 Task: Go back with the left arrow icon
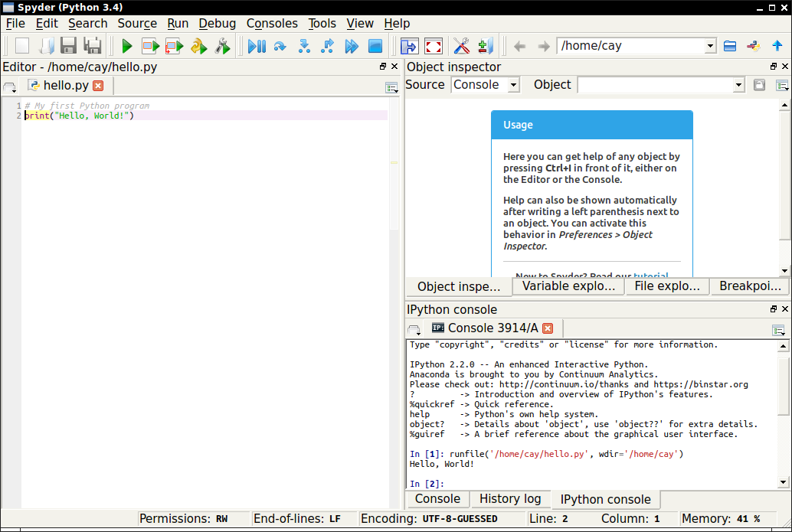tap(519, 47)
